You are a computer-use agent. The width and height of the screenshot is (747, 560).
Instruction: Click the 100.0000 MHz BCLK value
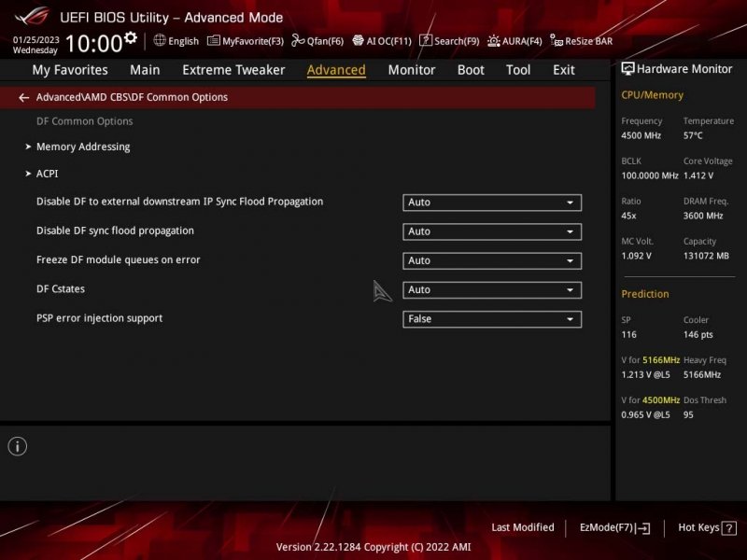[x=649, y=175]
